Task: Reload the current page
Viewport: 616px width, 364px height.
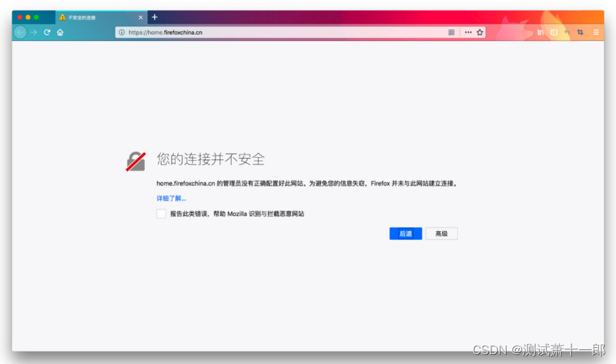Action: (47, 32)
